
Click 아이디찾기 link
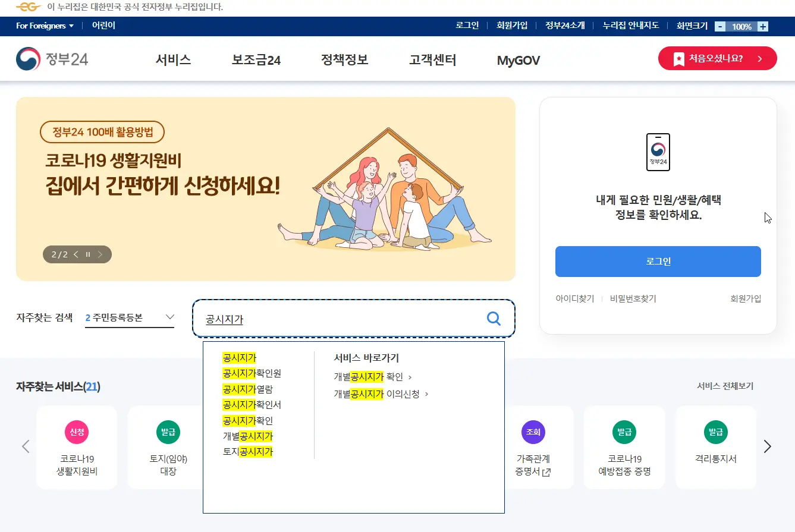[x=574, y=299]
